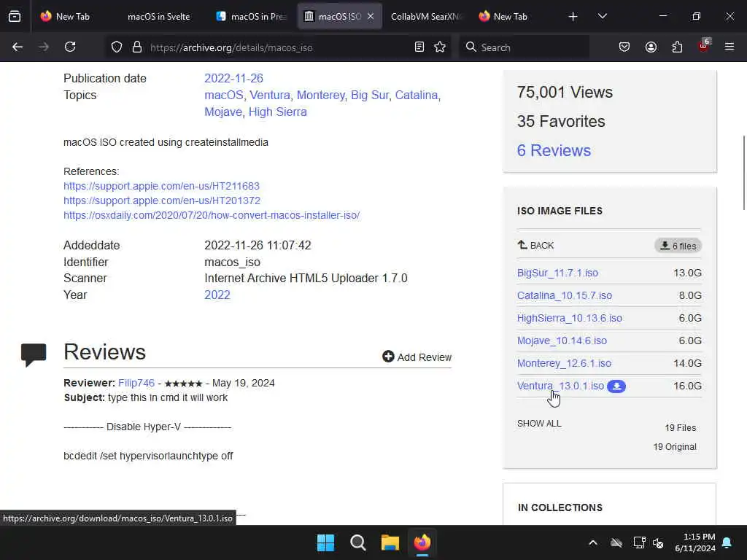Screen dimensions: 747x560
Task: Download Catalina_10.15.7.iso
Action: point(565,296)
